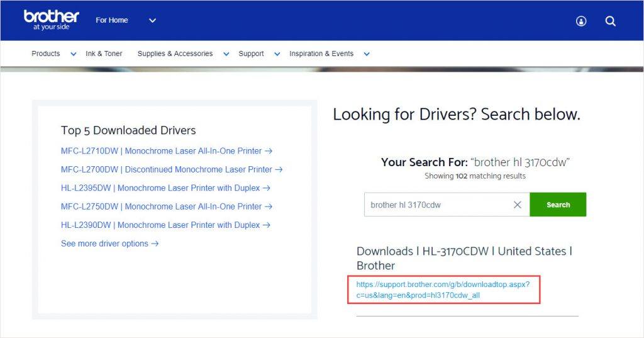Click the Showing 102 matching results text
Screen dimensions: 644x338
pyautogui.click(x=475, y=176)
